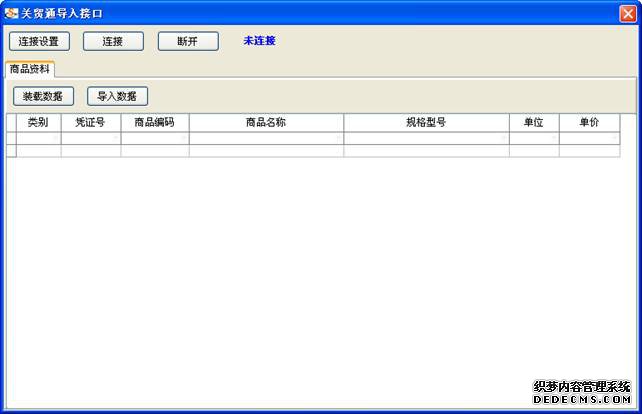Select the 规格型号 column header

(426, 122)
